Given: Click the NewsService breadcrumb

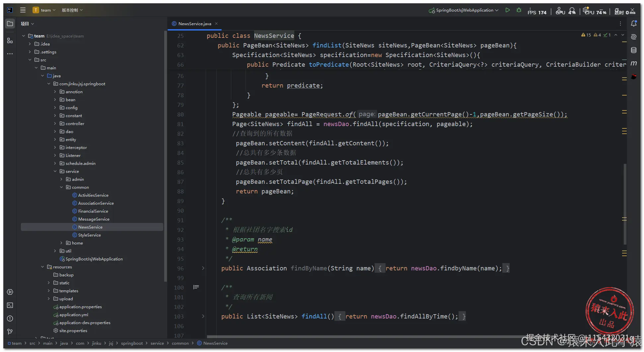Looking at the screenshot, I should [x=215, y=343].
